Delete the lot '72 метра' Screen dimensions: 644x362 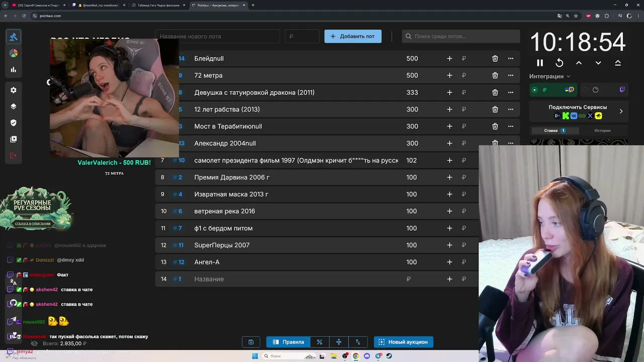point(495,75)
